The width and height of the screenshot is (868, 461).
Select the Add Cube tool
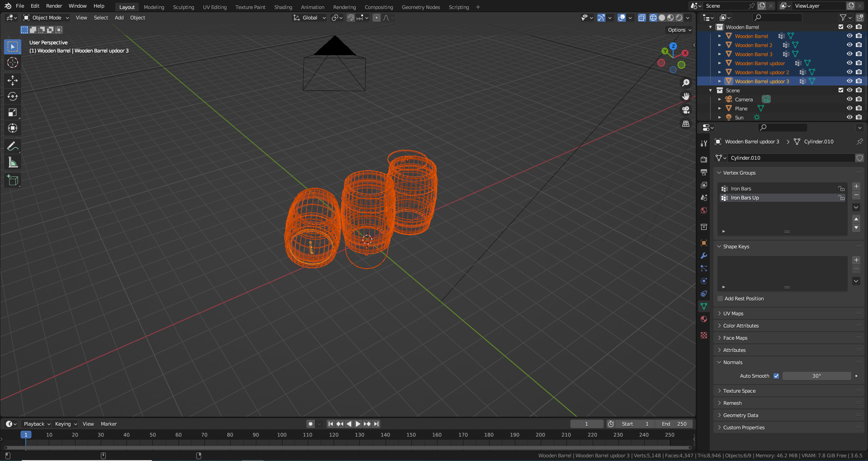(x=13, y=180)
